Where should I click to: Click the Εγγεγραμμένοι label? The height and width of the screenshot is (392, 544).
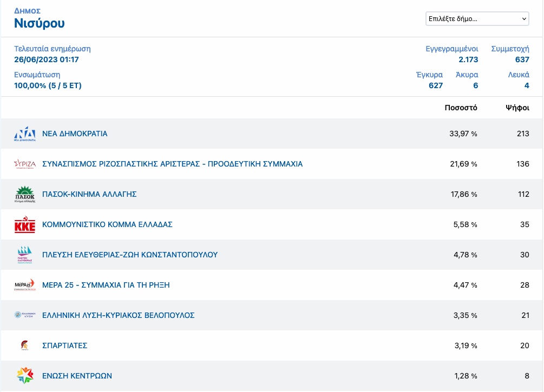[452, 49]
